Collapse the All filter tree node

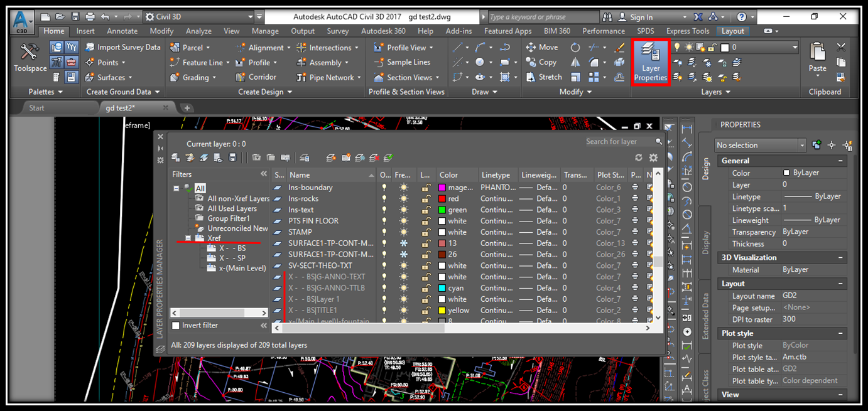click(x=176, y=188)
